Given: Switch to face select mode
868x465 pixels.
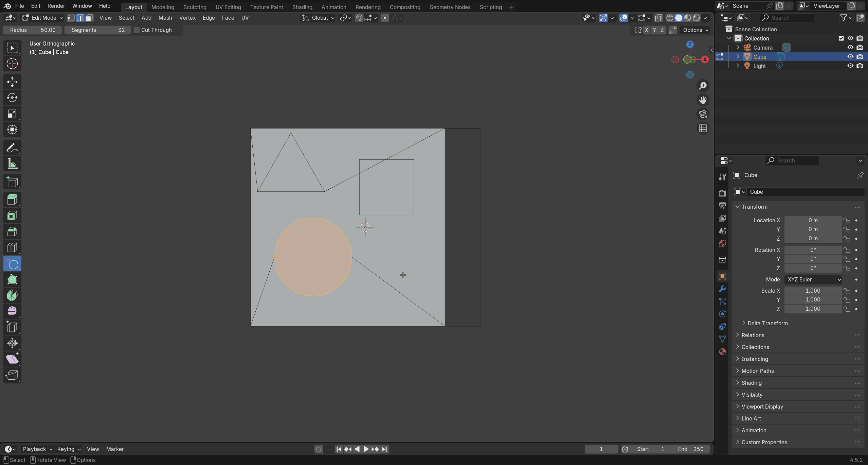Looking at the screenshot, I should 89,18.
